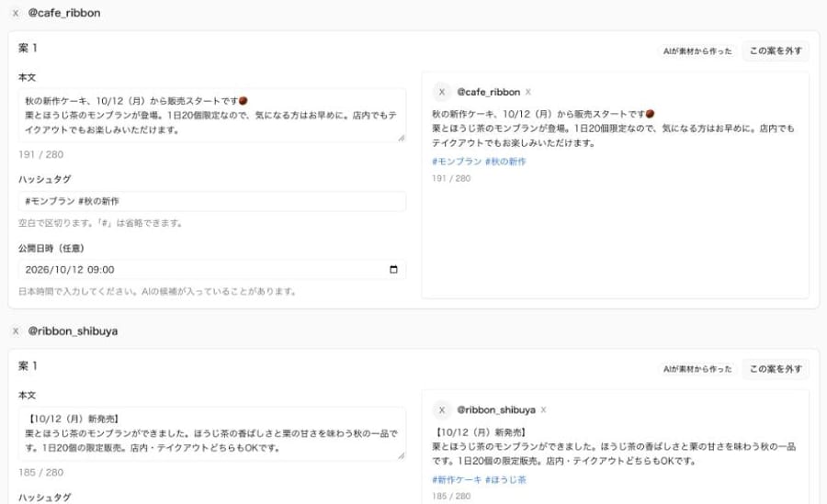827x504 pixels.
Task: Click the X icon beside @ribbon_shibuya section header
Action: pyautogui.click(x=16, y=331)
